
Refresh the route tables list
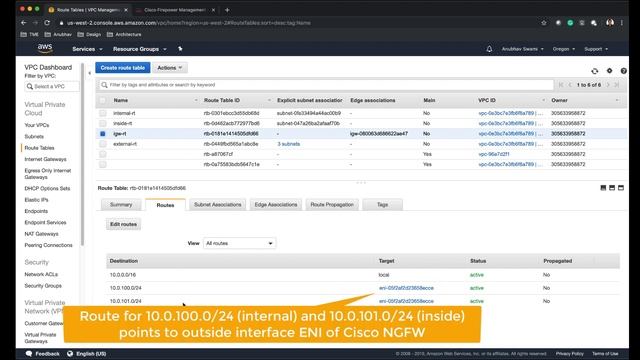pos(595,71)
